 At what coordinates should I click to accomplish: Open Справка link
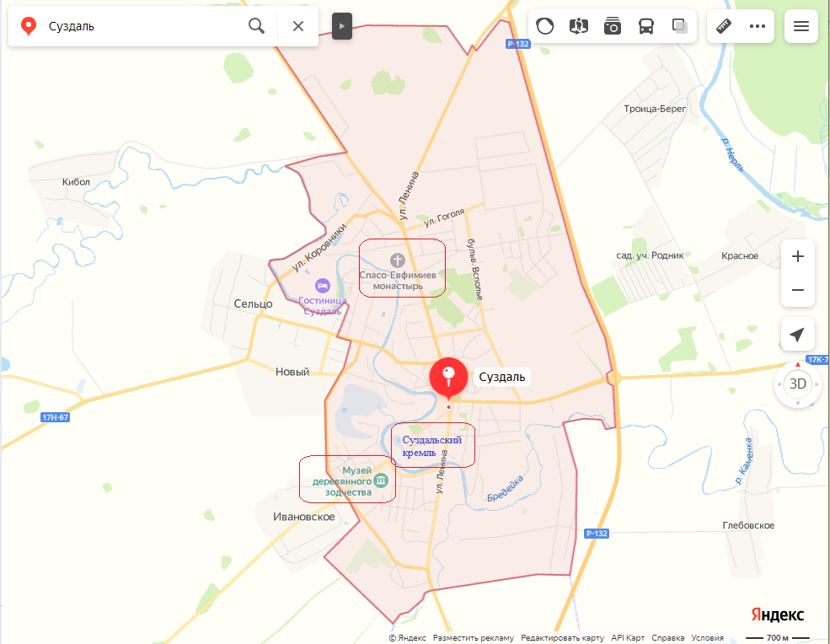(668, 637)
